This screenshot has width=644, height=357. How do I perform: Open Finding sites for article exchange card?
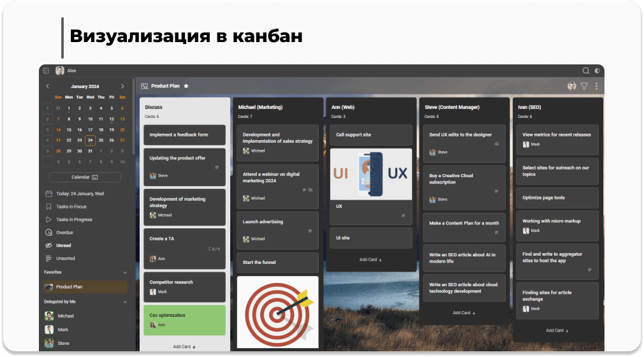pyautogui.click(x=557, y=301)
